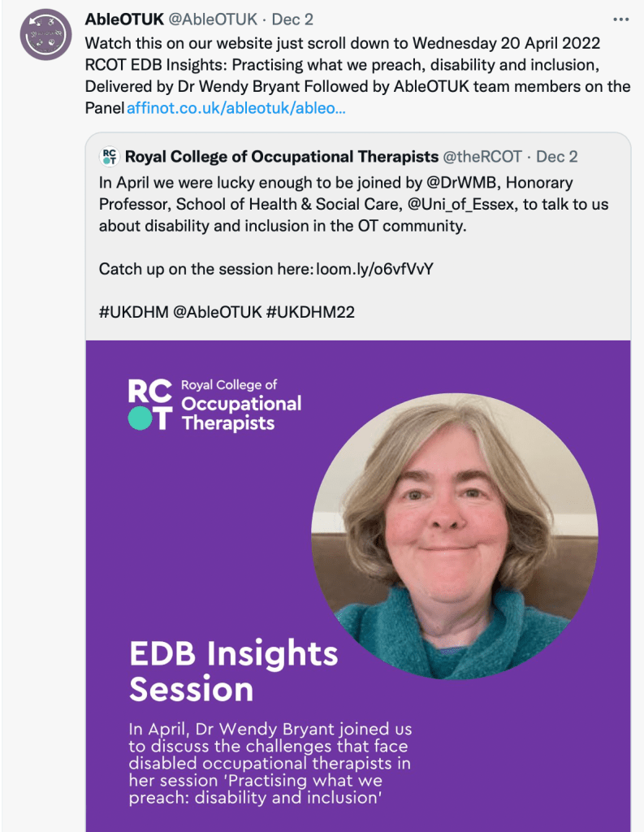The width and height of the screenshot is (644, 832).
Task: Open the affinot.co.uk website link
Action: pyautogui.click(x=236, y=107)
